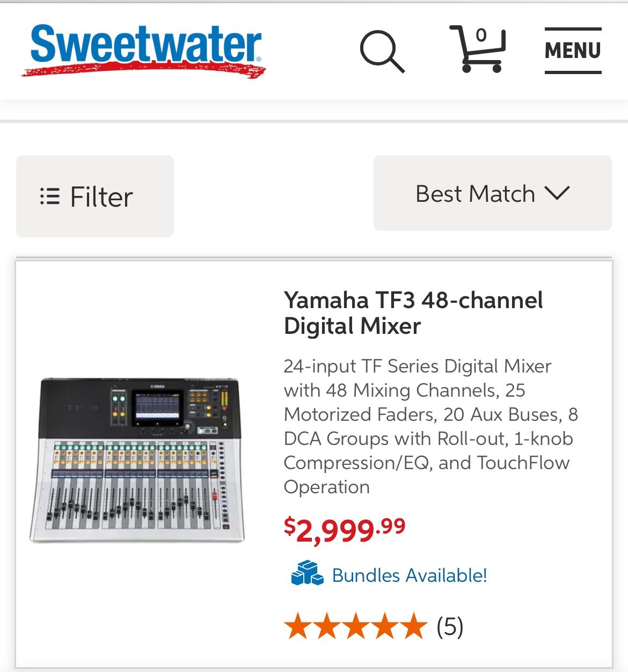Click the Bundles Available link
The image size is (628, 672).
tap(409, 576)
